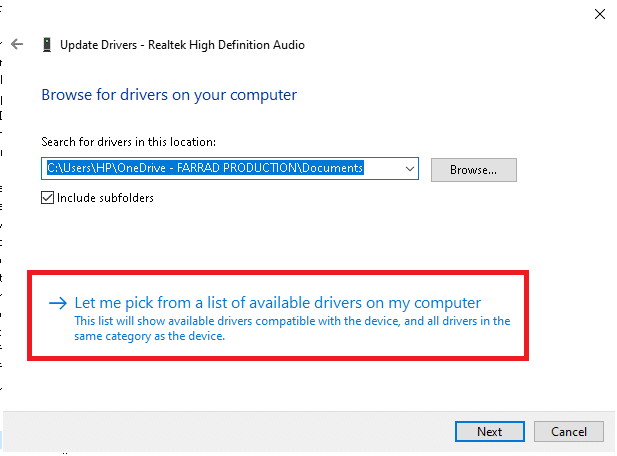This screenshot has height=456, width=617.
Task: Click the empty title bar area left of X
Action: 450,14
